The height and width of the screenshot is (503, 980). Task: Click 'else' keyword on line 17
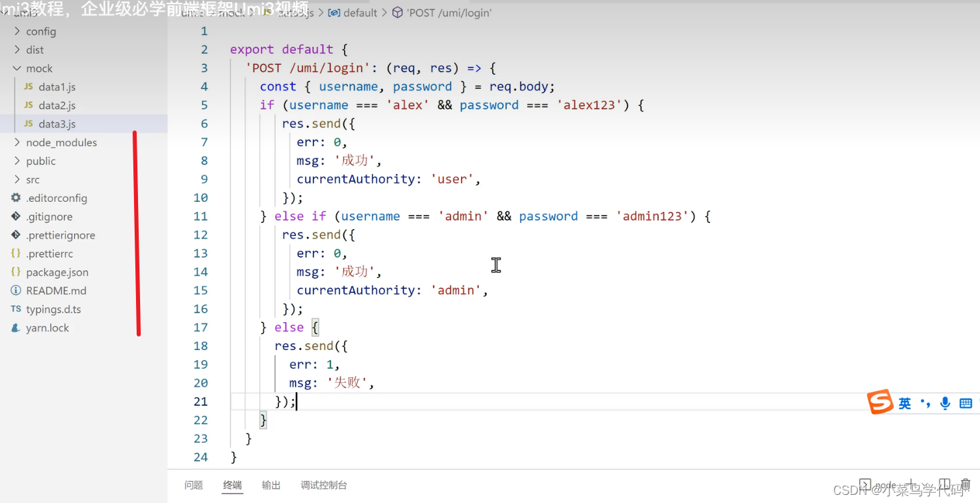[289, 327]
